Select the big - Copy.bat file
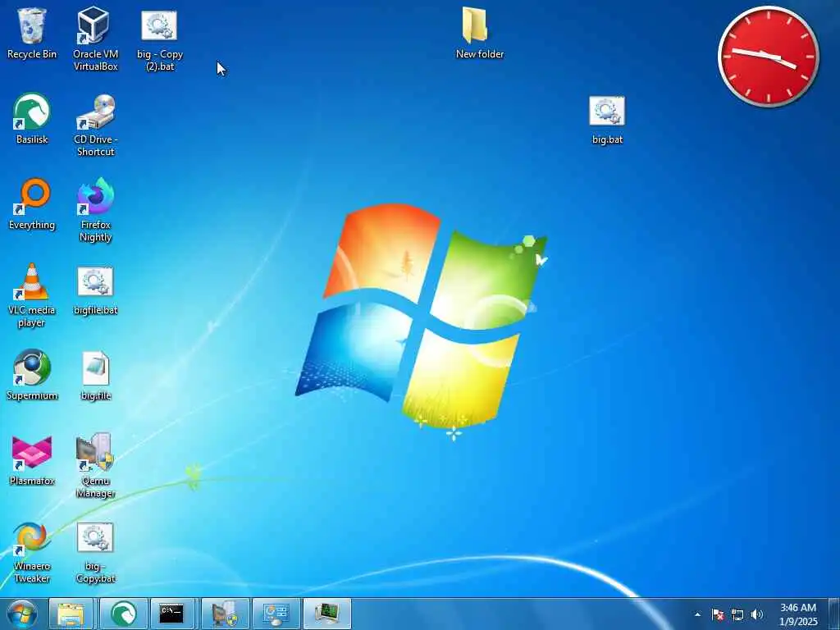 pyautogui.click(x=95, y=553)
